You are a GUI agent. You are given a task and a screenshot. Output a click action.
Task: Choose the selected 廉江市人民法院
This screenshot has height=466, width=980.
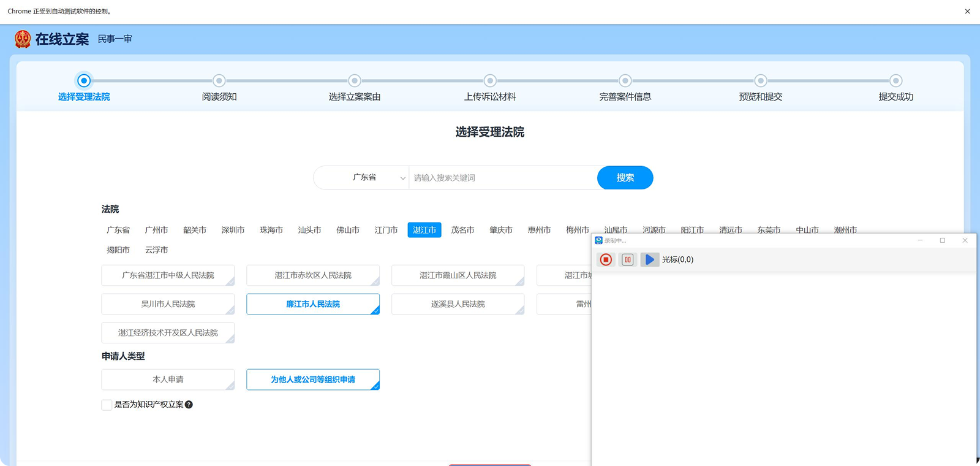[313, 304]
